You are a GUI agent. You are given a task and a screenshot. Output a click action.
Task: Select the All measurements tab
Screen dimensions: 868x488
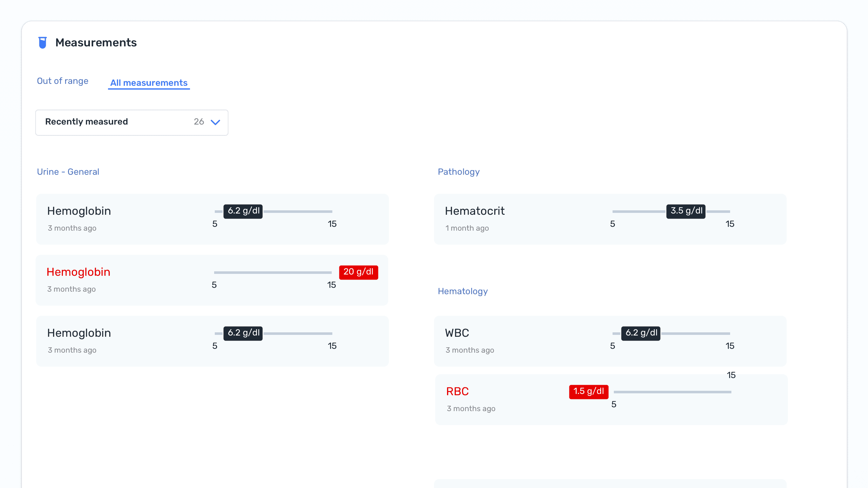[x=149, y=83]
